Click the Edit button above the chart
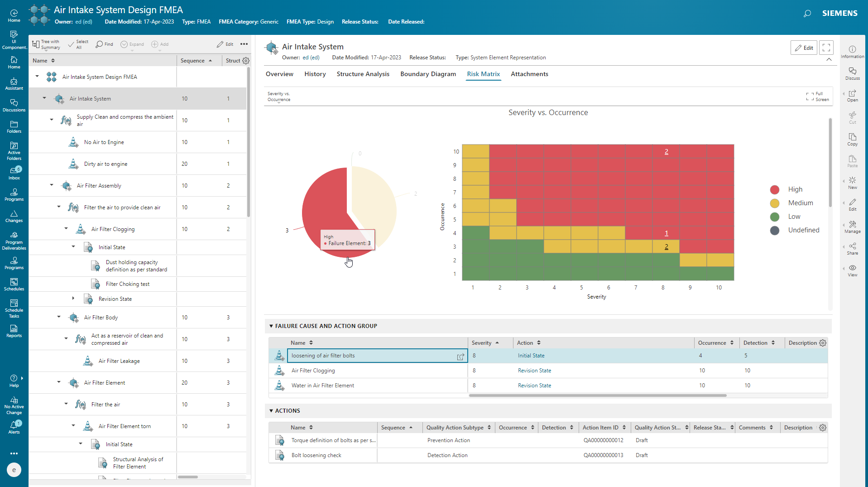The height and width of the screenshot is (487, 868). 804,48
